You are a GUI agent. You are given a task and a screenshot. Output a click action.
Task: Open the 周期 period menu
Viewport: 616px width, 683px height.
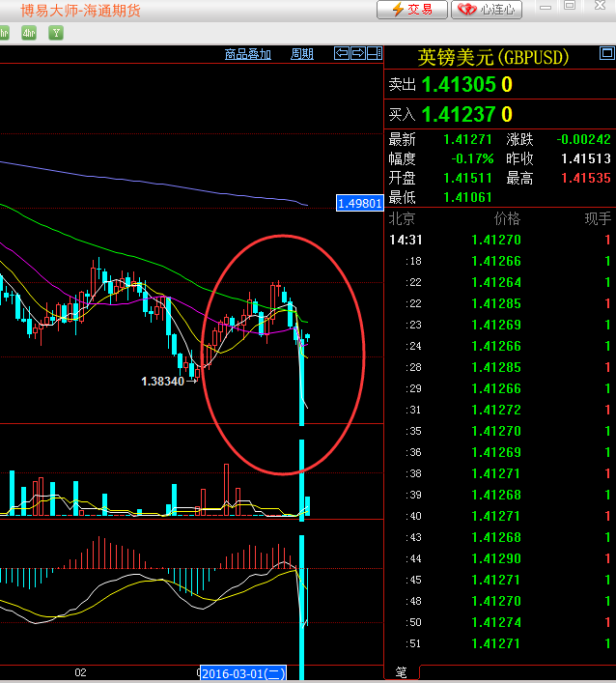302,54
